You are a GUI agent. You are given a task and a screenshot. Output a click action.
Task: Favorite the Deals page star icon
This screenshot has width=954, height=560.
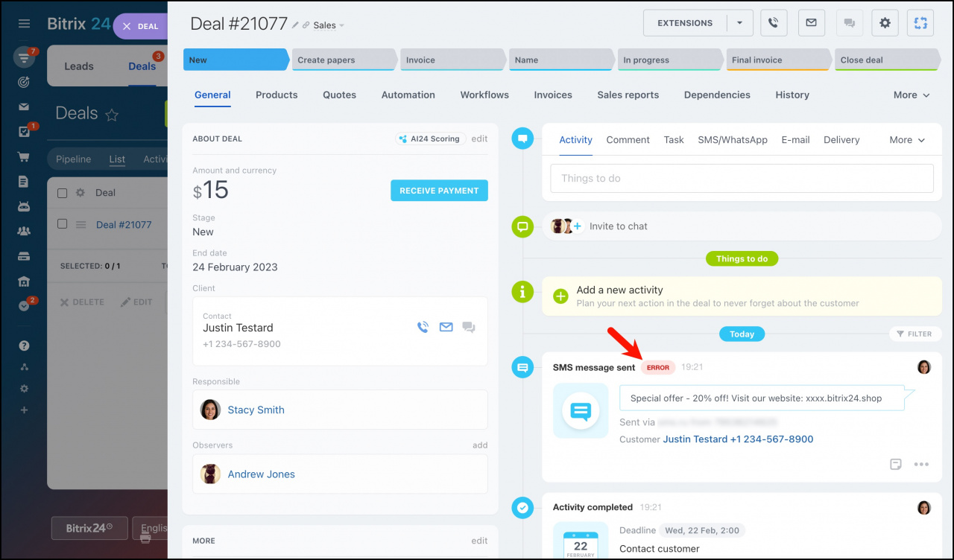pyautogui.click(x=112, y=115)
